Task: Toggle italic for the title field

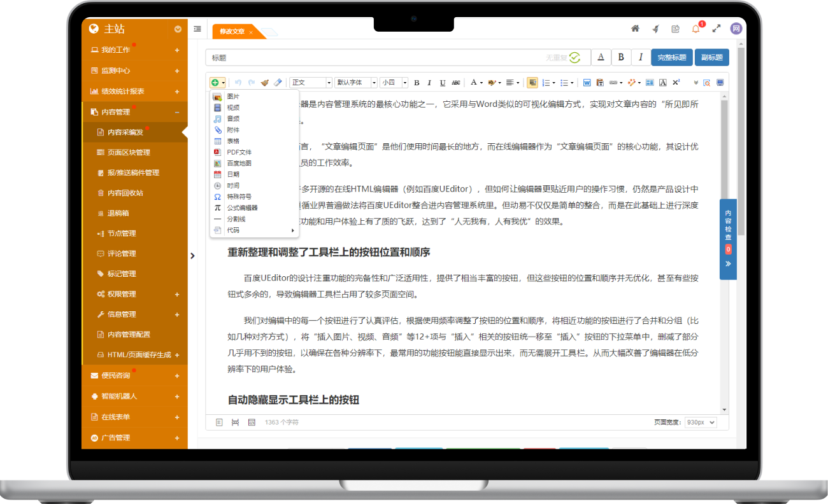Action: (x=641, y=57)
